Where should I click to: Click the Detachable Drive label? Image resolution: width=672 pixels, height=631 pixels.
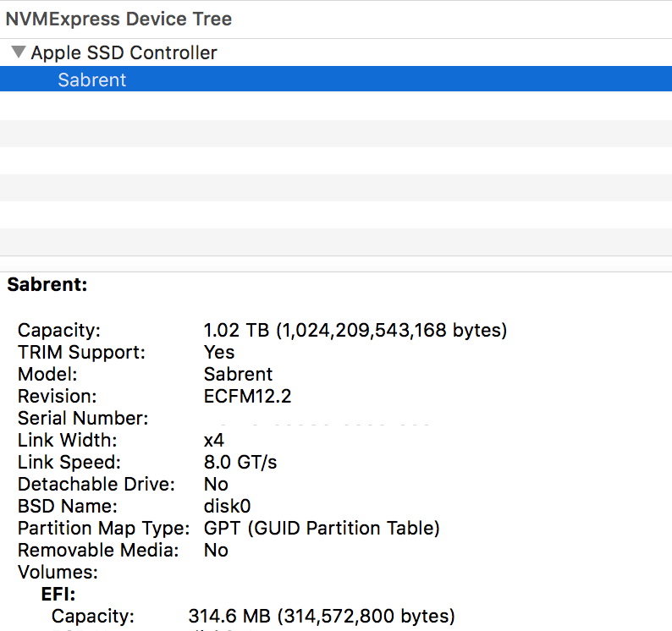click(96, 485)
